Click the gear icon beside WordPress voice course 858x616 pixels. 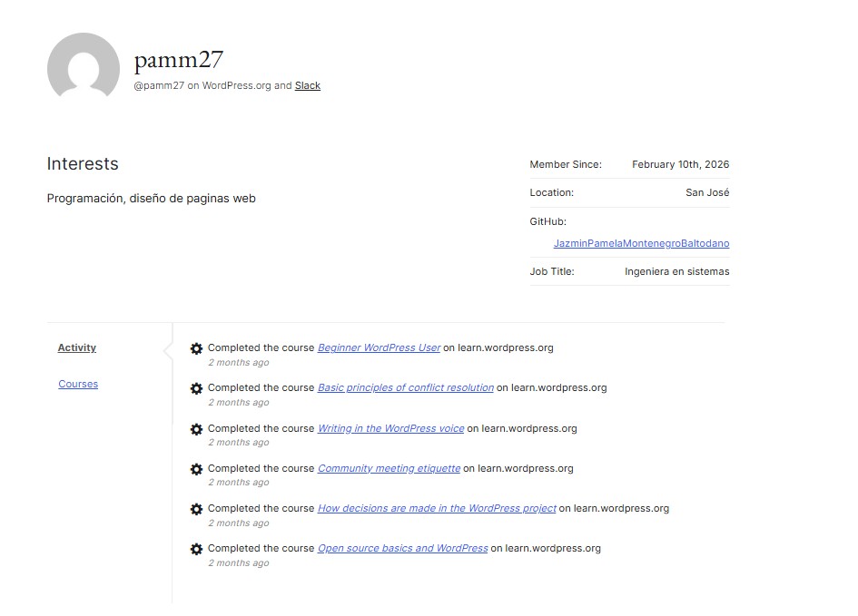[196, 429]
